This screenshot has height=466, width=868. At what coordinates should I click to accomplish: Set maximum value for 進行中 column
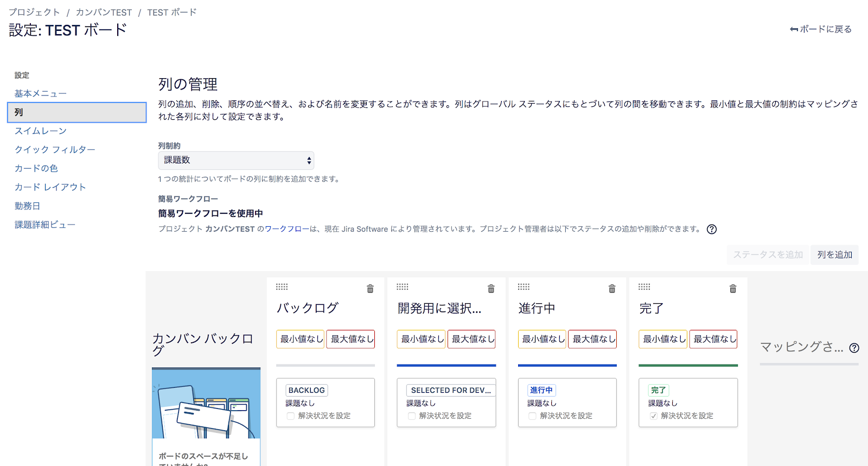coord(592,339)
